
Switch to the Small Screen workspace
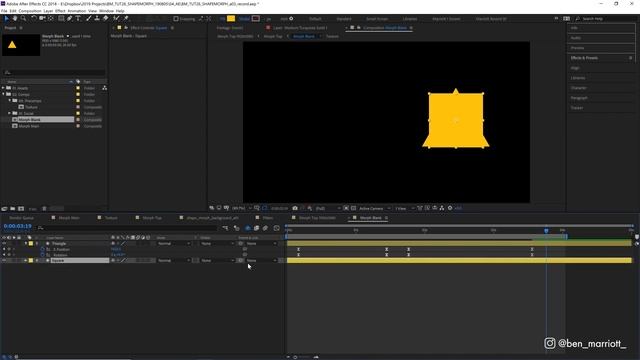click(377, 19)
